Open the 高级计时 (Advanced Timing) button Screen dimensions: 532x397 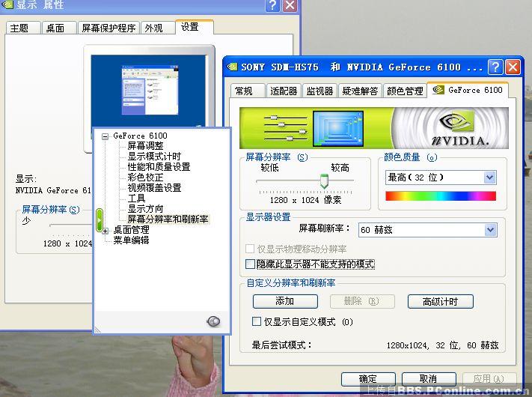pyautogui.click(x=441, y=301)
